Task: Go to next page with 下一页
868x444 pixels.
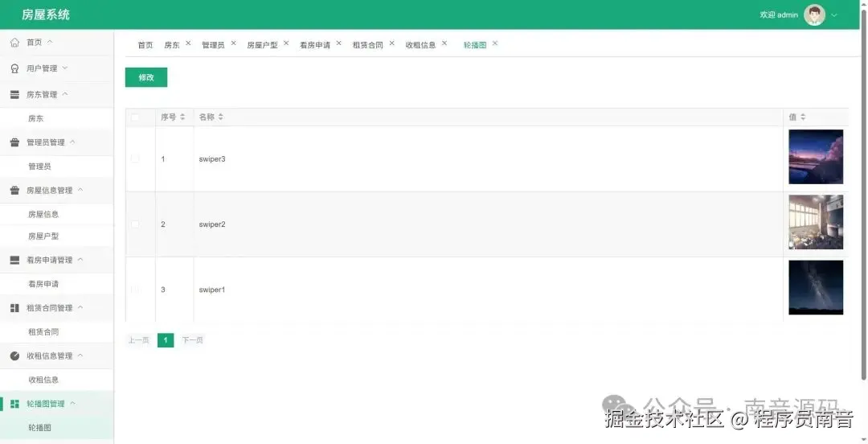Action: [193, 340]
